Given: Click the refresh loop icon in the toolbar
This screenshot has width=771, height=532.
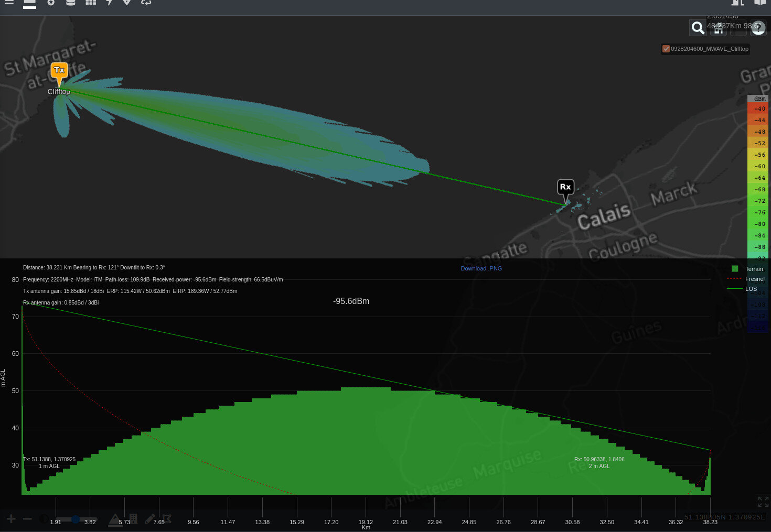Looking at the screenshot, I should point(146,4).
